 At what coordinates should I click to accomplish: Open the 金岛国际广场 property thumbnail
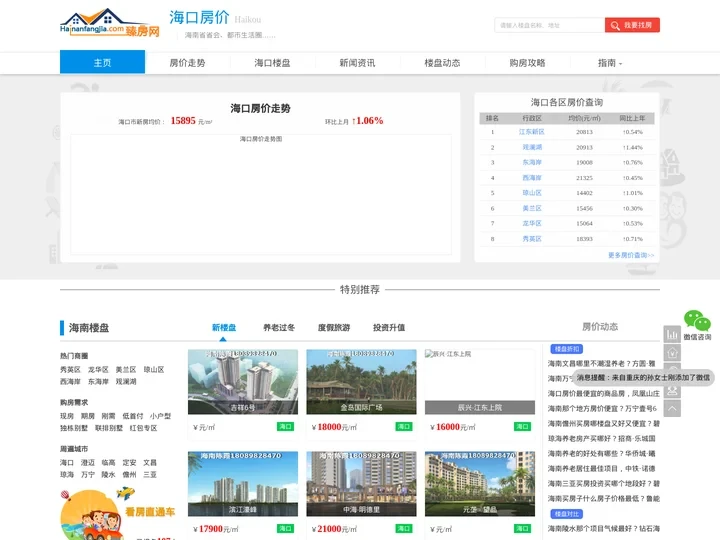tap(361, 382)
